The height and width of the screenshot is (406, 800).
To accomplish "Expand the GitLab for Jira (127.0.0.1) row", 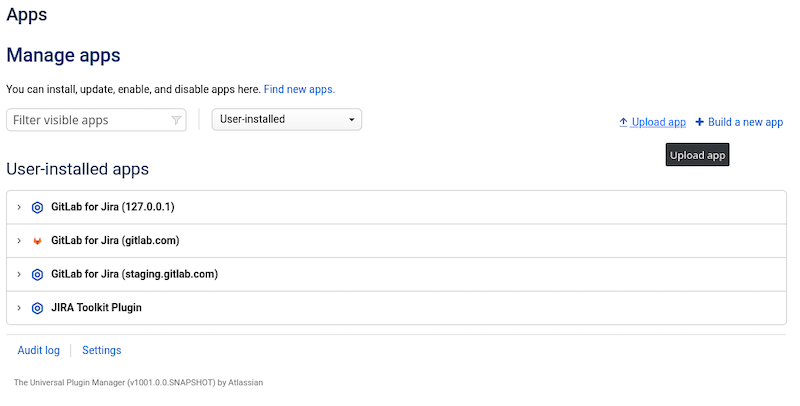I will 19,208.
